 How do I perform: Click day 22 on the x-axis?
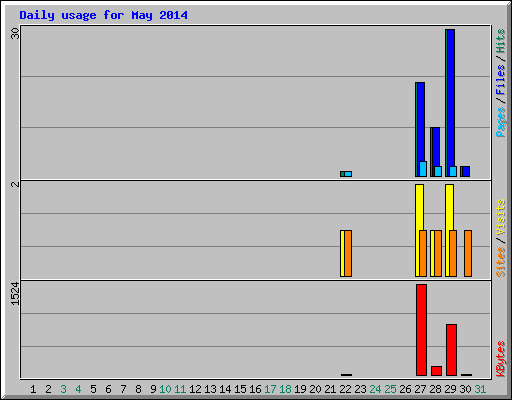pos(345,389)
